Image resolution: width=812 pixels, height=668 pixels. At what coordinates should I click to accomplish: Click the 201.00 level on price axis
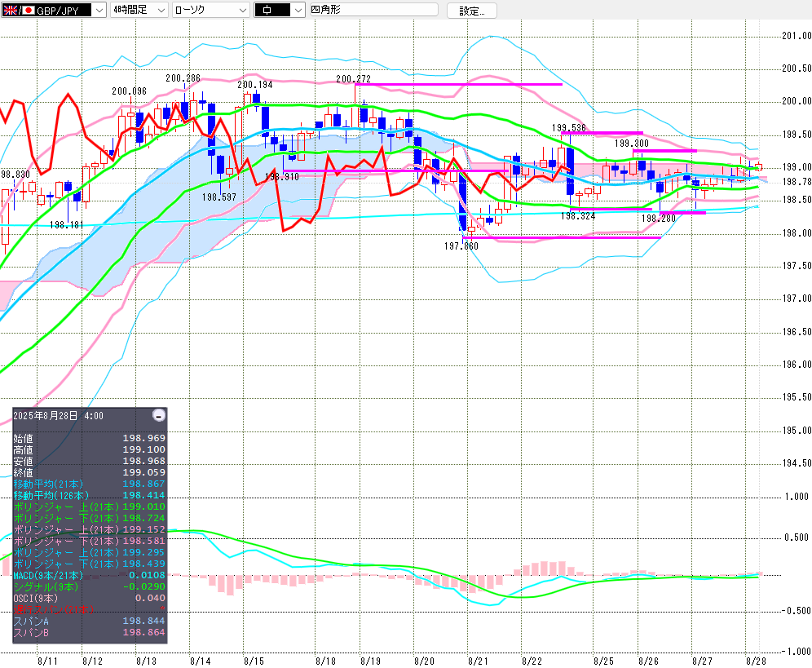(797, 36)
